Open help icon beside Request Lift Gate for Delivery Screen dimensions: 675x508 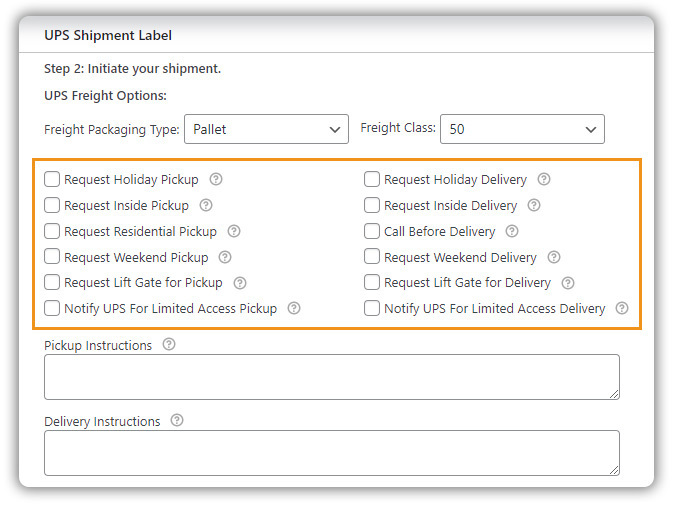click(568, 283)
